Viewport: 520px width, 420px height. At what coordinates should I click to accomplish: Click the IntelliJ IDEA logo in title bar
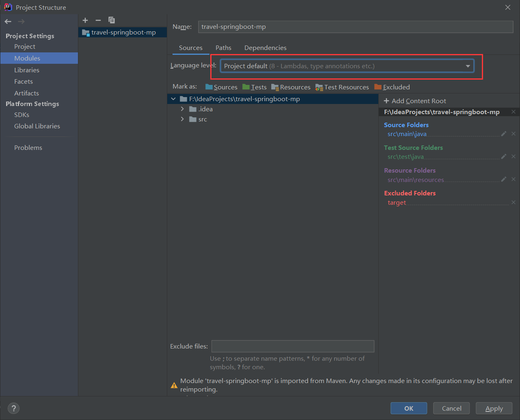(x=8, y=7)
